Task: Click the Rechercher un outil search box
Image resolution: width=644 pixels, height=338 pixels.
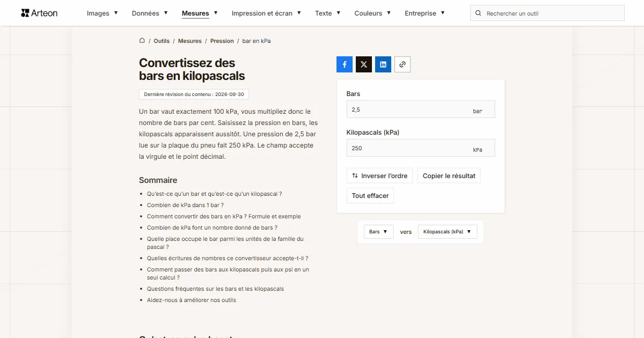Action: click(547, 13)
